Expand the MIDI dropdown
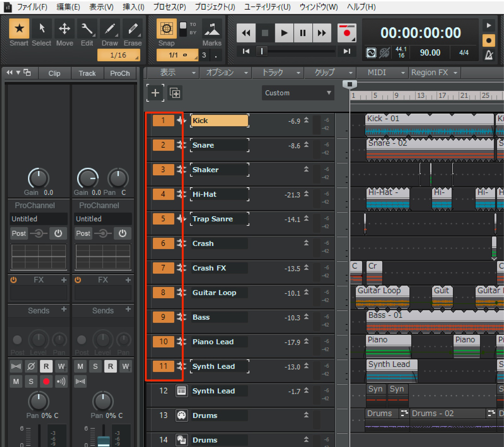Viewport: 504px width, 447px height. click(382, 72)
